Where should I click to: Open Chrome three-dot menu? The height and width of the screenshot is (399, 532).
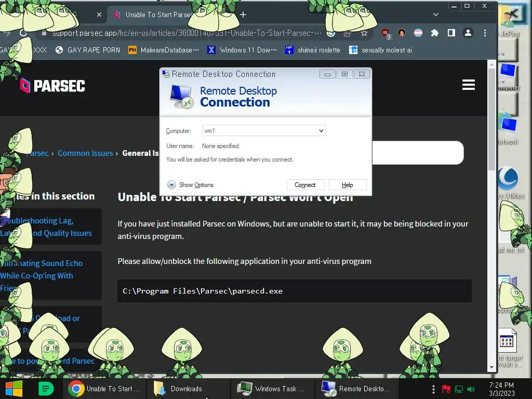(485, 33)
